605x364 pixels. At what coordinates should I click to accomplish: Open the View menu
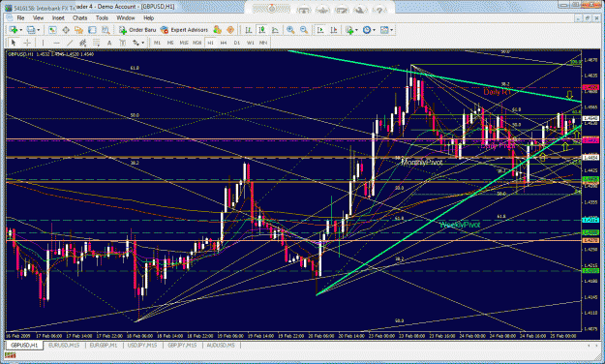tap(38, 17)
